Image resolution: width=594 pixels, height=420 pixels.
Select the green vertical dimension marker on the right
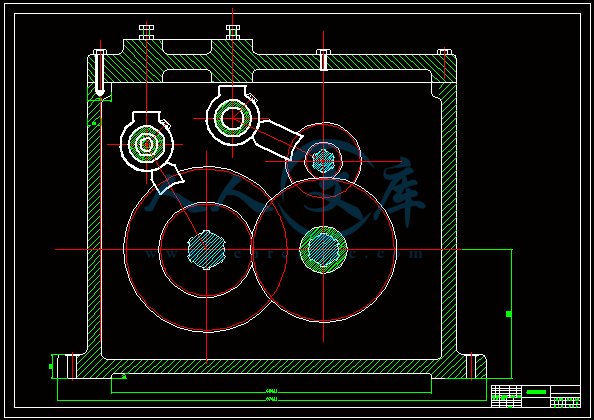pos(509,314)
